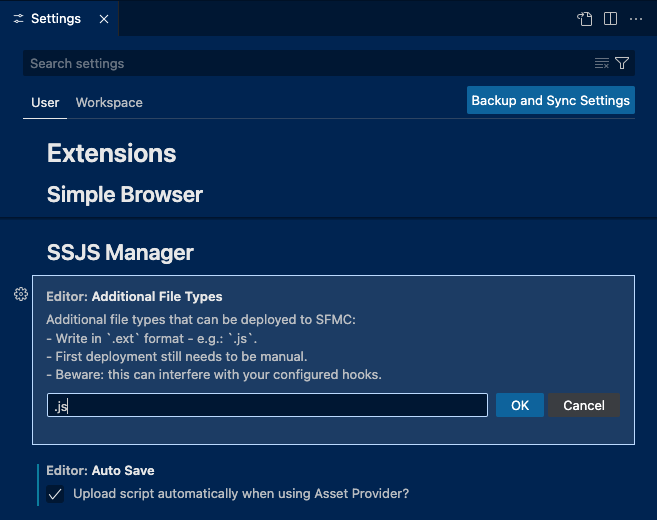Toggle the Auto Save upload checkbox
The height and width of the screenshot is (520, 657).
(55, 494)
